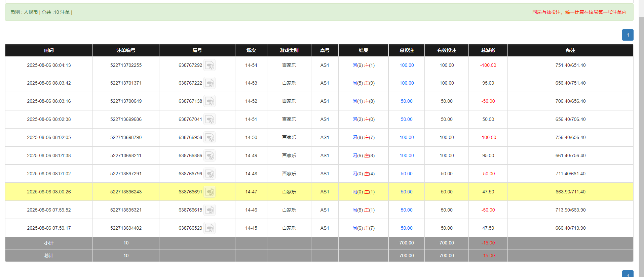Screen dimensions: 644x277
Task: Click replay icon beside round 638766529
Action: point(210,228)
